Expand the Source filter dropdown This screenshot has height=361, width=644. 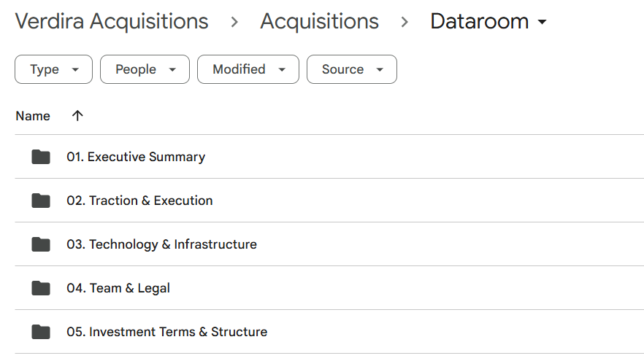point(351,69)
